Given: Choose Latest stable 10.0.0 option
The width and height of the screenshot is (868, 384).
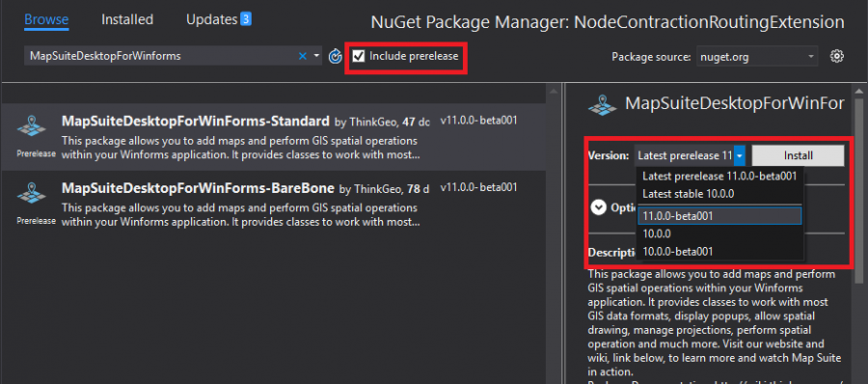Looking at the screenshot, I should coord(719,194).
